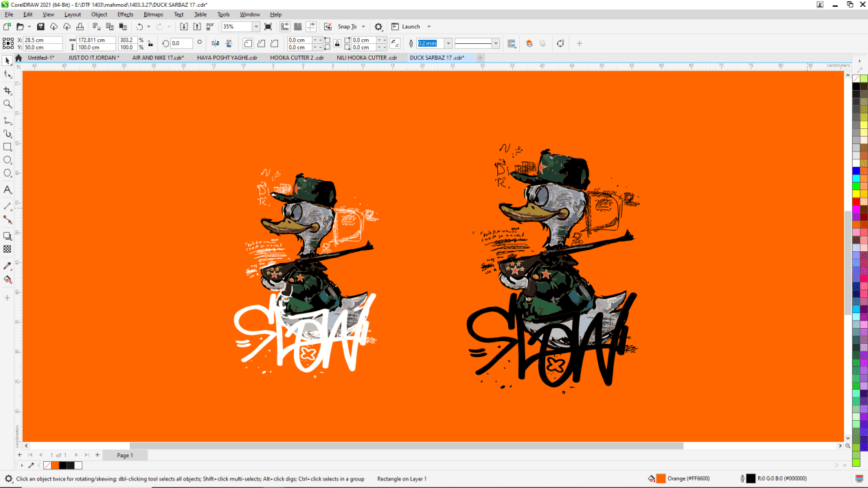Open outline width dropdown

pos(448,43)
